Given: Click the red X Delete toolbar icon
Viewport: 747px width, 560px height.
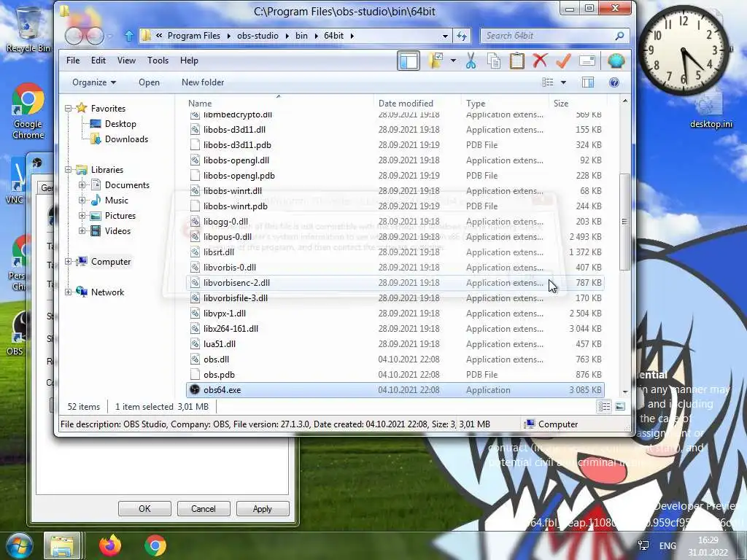Looking at the screenshot, I should coord(540,61).
